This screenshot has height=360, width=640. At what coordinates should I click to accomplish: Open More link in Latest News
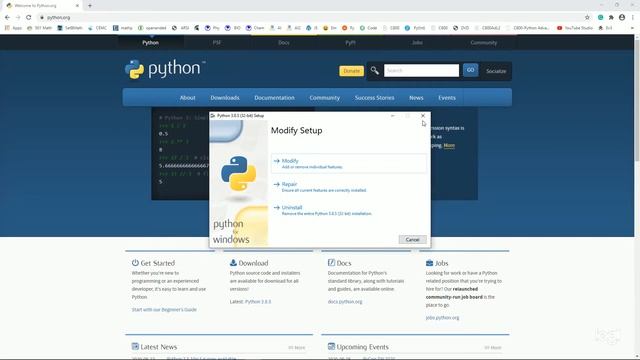point(297,348)
